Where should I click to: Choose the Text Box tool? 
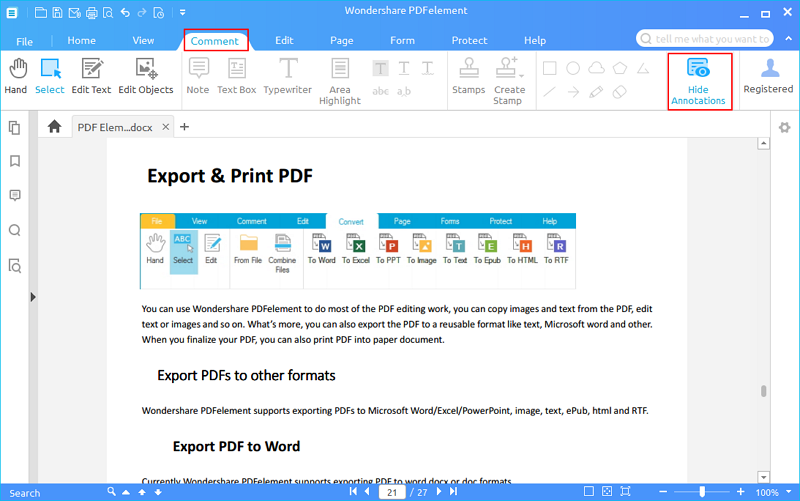pyautogui.click(x=237, y=76)
